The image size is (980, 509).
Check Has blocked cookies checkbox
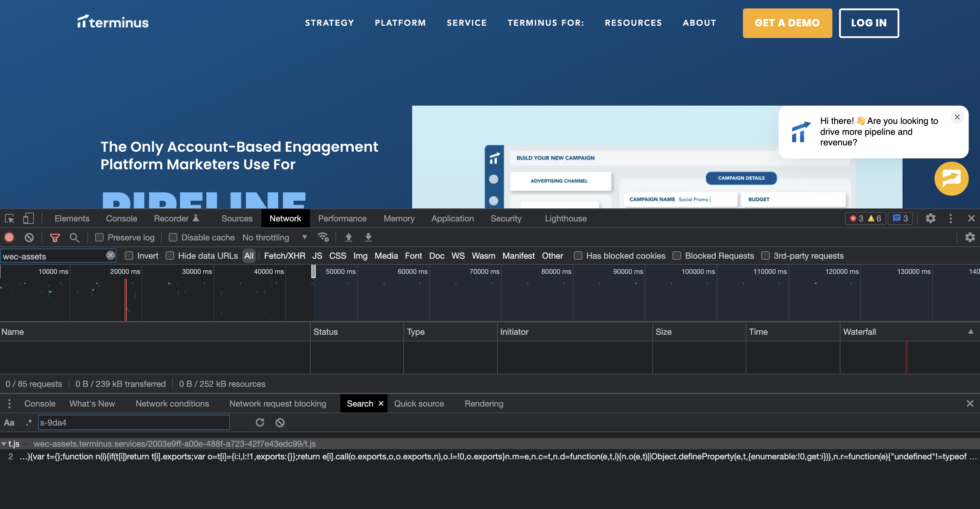coord(578,256)
